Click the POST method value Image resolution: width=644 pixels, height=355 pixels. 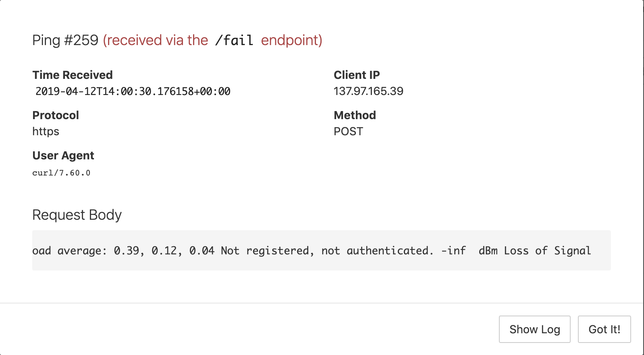coord(348,132)
